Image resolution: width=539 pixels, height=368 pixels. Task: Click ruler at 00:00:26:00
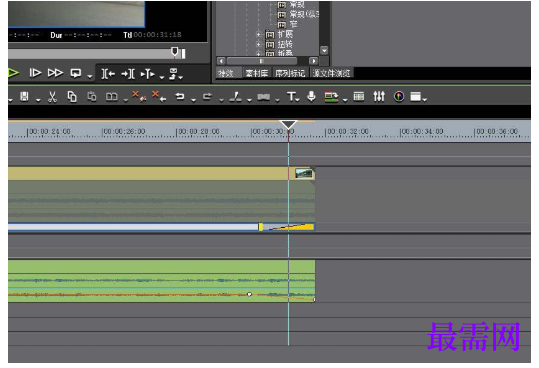coord(124,132)
